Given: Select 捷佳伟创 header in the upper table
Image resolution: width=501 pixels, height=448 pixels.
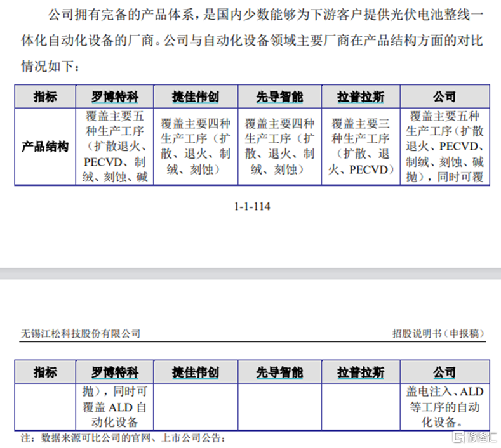Looking at the screenshot, I should [x=196, y=96].
